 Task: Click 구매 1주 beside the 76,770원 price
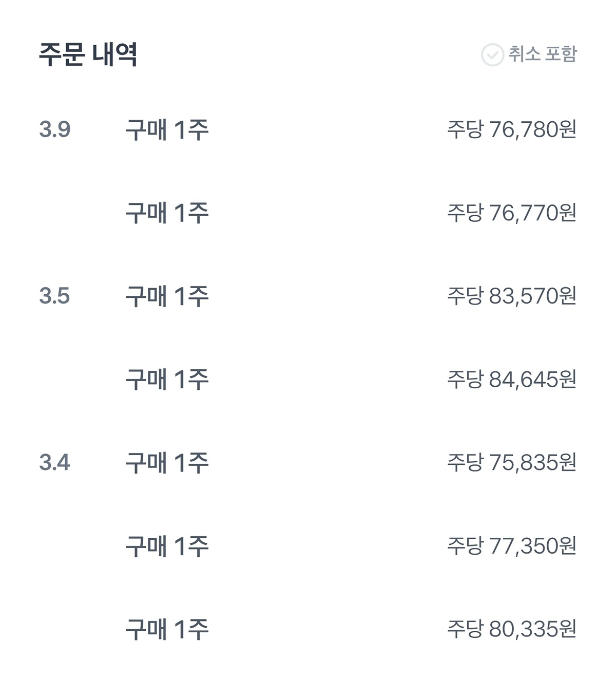[167, 213]
